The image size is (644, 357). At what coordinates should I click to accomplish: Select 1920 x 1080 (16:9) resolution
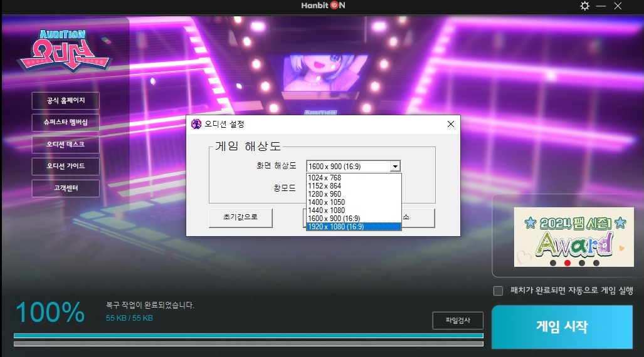354,227
